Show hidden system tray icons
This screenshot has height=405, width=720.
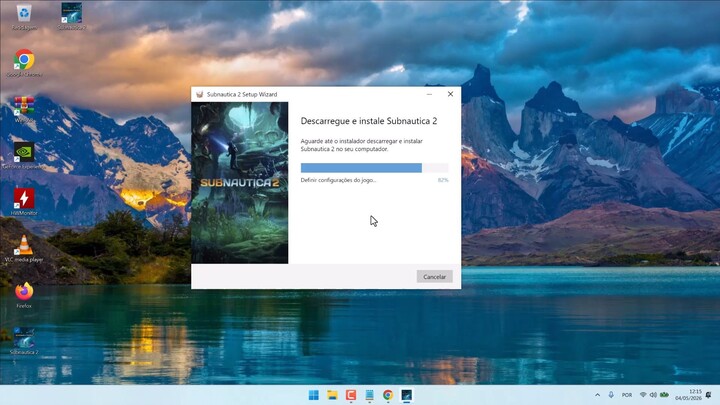tap(597, 395)
